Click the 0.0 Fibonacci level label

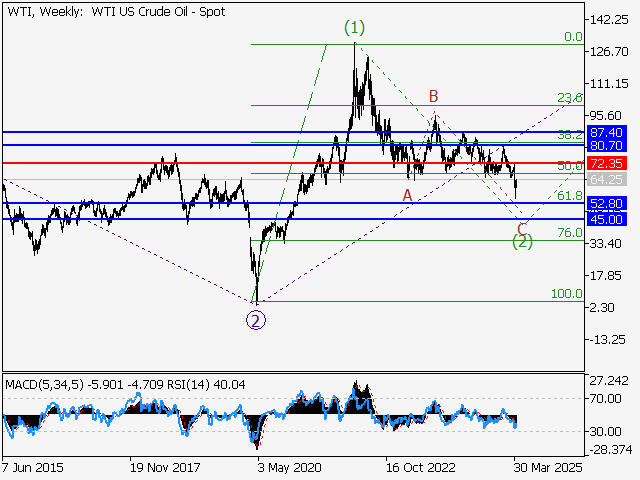pyautogui.click(x=572, y=37)
